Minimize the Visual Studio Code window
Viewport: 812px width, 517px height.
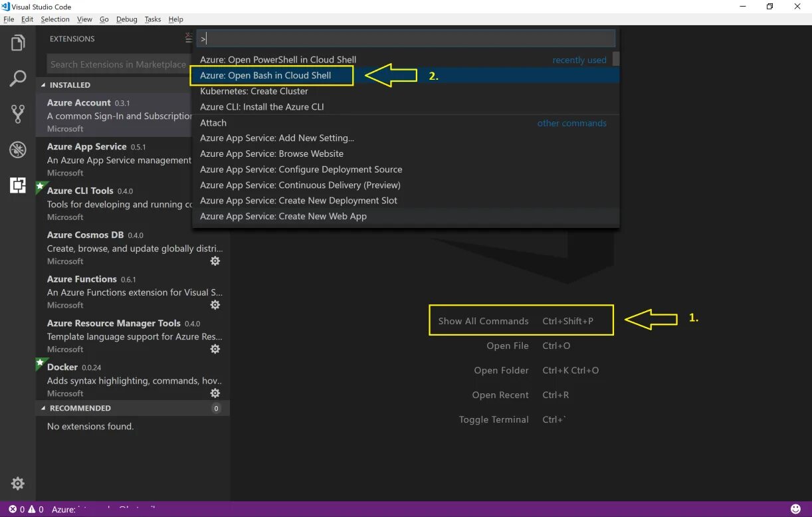click(x=742, y=7)
